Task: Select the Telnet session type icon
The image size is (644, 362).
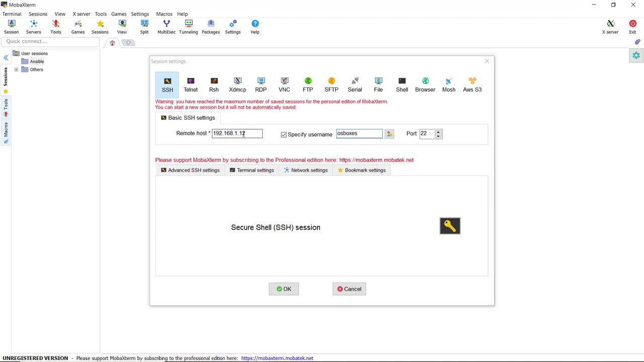Action: pos(190,84)
